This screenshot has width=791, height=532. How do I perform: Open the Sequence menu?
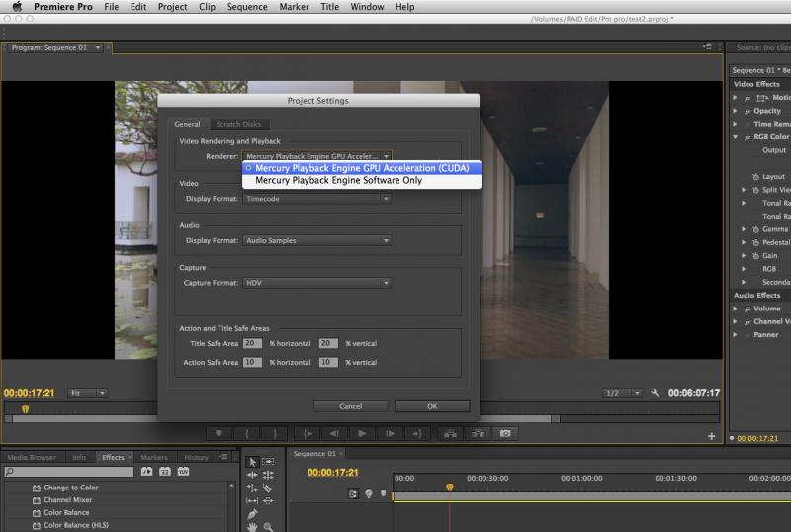(x=247, y=7)
